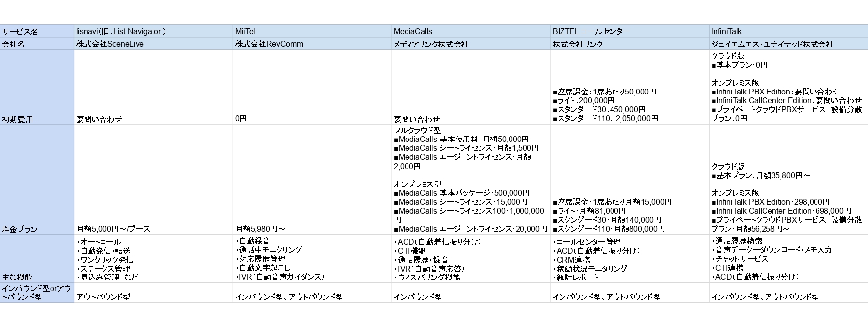Select BIZTEL's initial cost cell with スタンダード110: 2,050,000円

[x=630, y=87]
